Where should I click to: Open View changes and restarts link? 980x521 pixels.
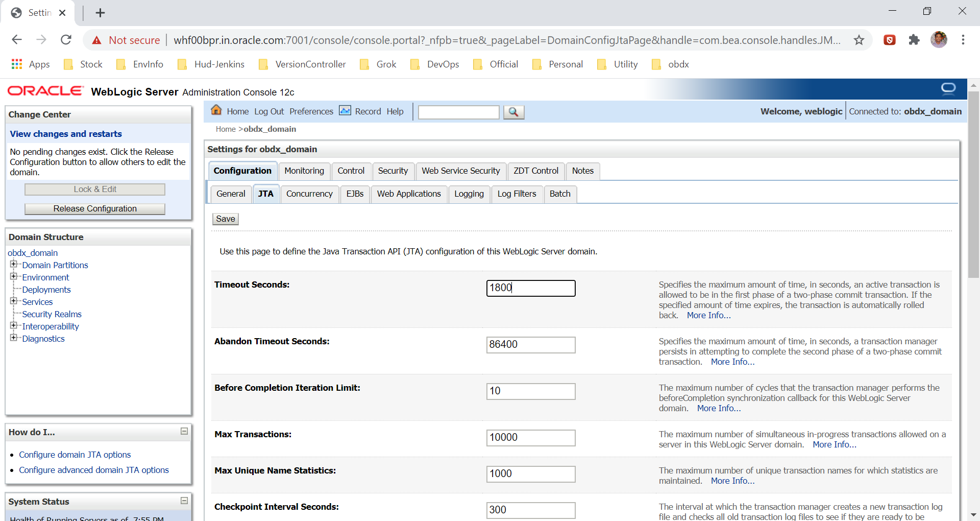(66, 134)
